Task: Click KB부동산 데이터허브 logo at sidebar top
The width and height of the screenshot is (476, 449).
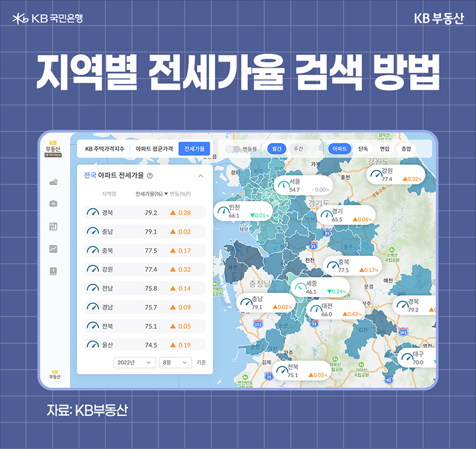Action: coord(53,148)
